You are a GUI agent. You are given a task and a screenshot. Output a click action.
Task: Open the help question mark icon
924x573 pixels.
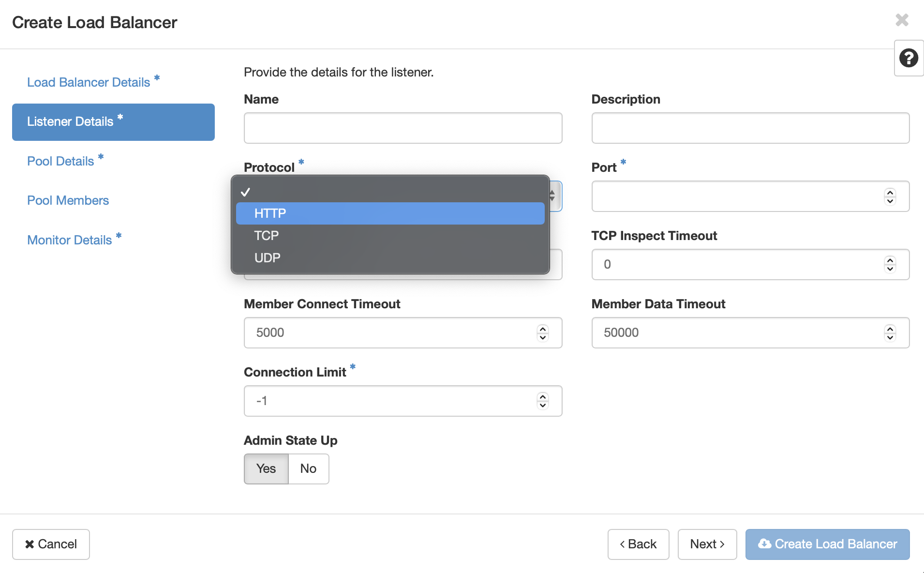pos(909,58)
